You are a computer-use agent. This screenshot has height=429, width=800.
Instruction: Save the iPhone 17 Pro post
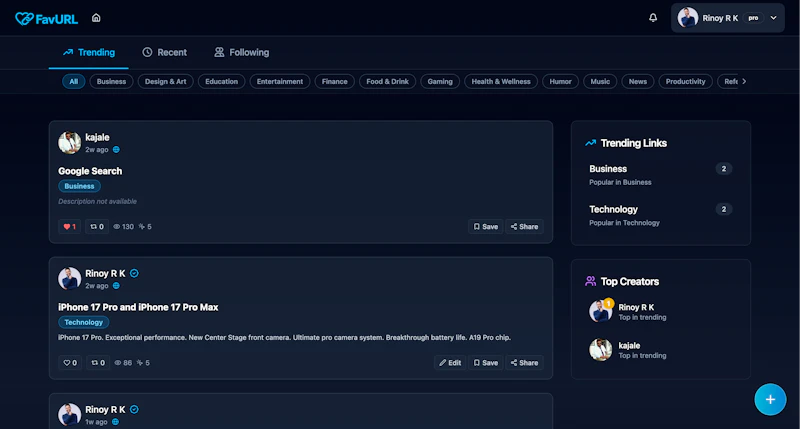[x=486, y=363]
